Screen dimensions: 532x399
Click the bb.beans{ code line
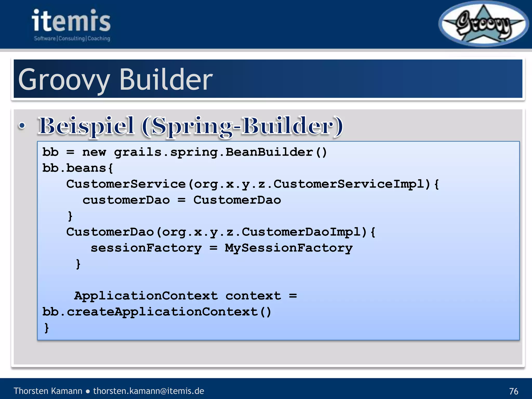point(78,168)
